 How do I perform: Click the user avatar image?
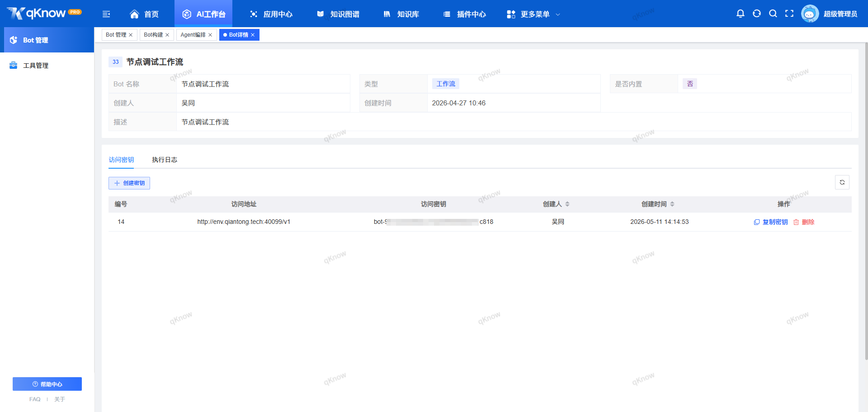coord(810,14)
